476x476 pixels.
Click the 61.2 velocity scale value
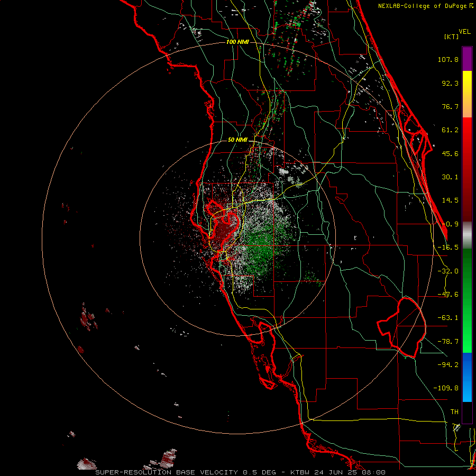450,130
